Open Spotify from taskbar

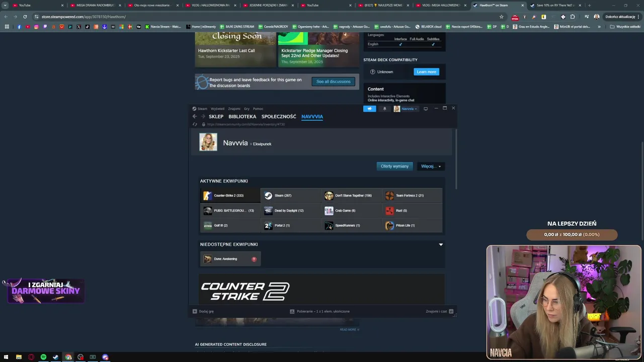(43, 357)
